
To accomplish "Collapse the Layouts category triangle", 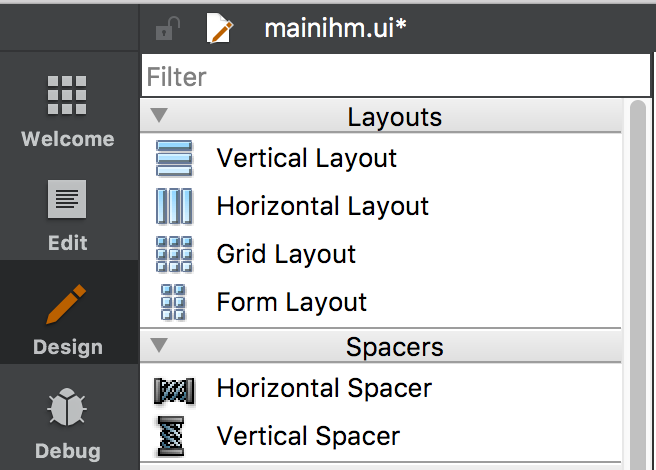I will click(159, 115).
